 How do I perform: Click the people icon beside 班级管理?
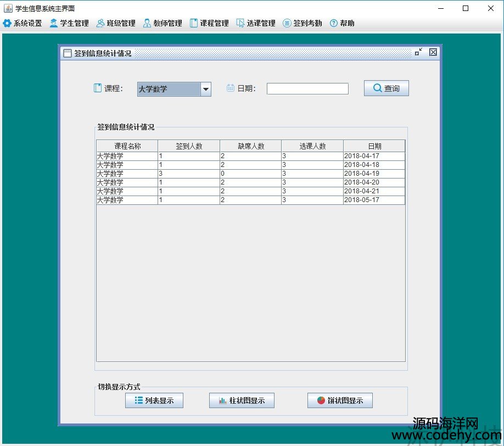(100, 23)
